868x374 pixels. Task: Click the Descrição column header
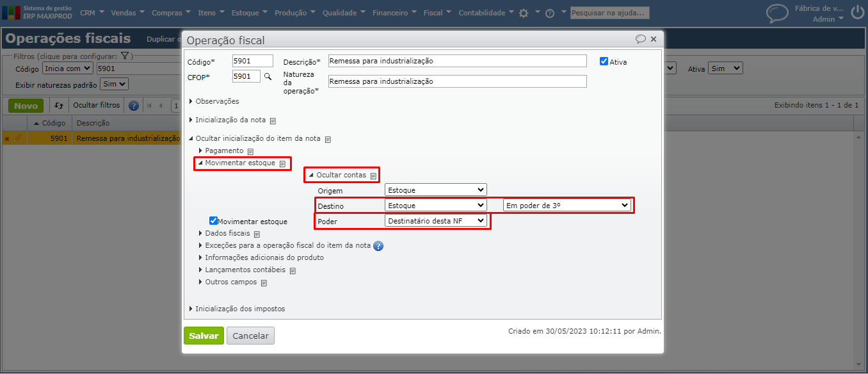tap(93, 123)
